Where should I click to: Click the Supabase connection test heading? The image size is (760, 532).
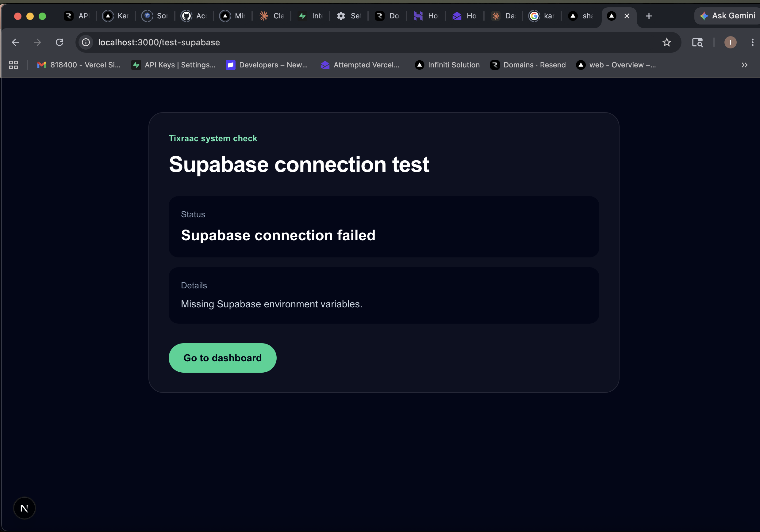click(299, 165)
